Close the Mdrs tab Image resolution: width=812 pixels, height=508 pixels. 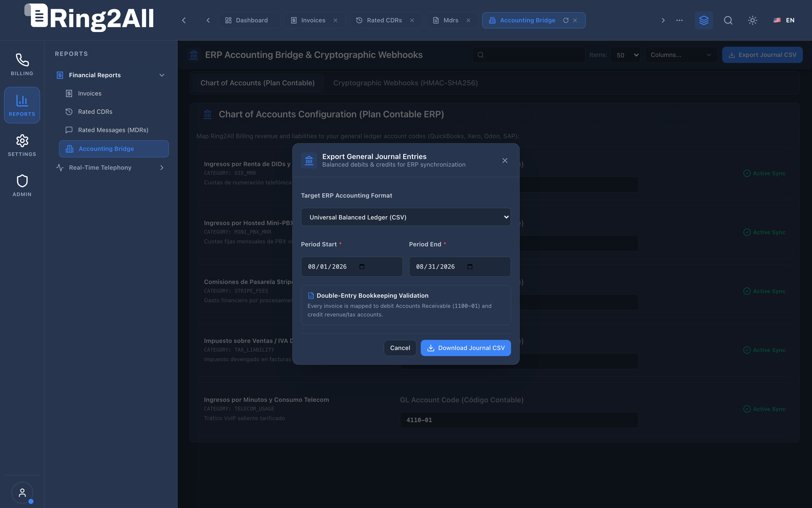pyautogui.click(x=468, y=20)
